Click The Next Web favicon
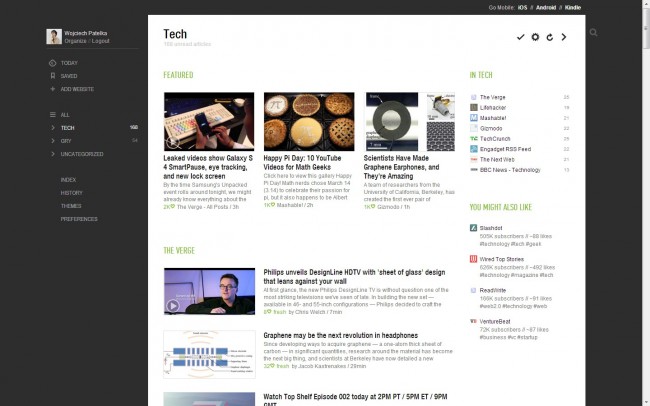The image size is (650, 406). (x=473, y=159)
